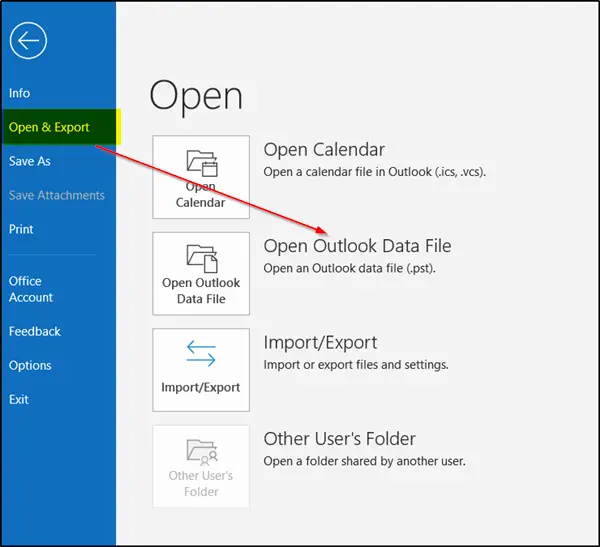Click 'Import or export files and settings' description
The height and width of the screenshot is (547, 600).
pos(356,365)
